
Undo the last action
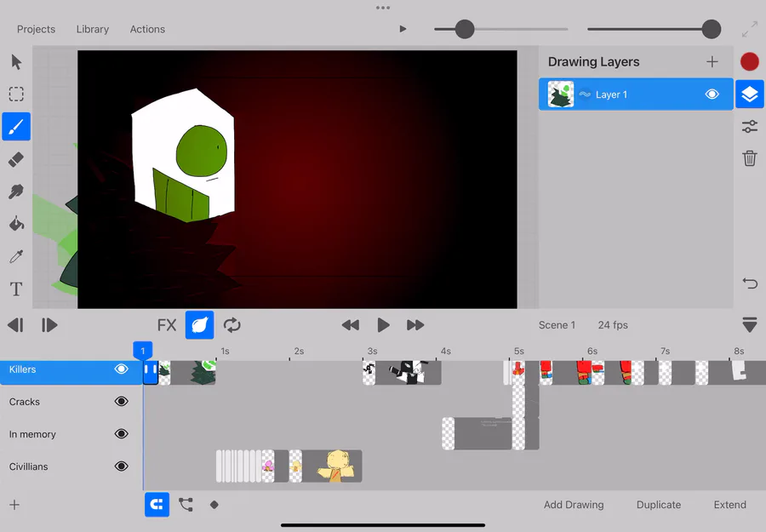click(x=749, y=283)
